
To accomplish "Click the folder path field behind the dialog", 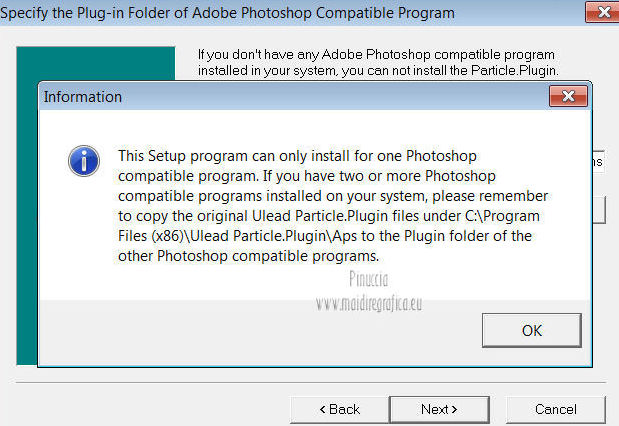I will click(596, 162).
